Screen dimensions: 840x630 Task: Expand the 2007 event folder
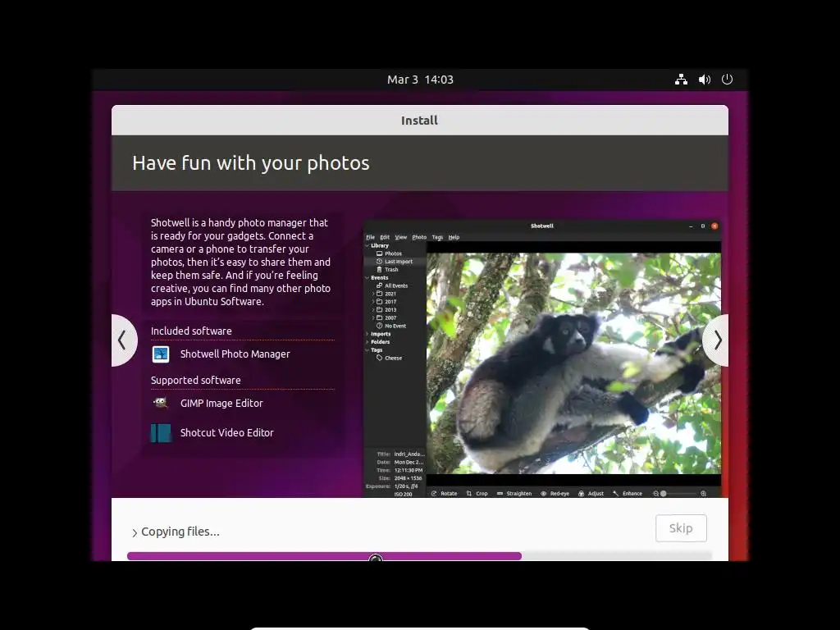(373, 317)
